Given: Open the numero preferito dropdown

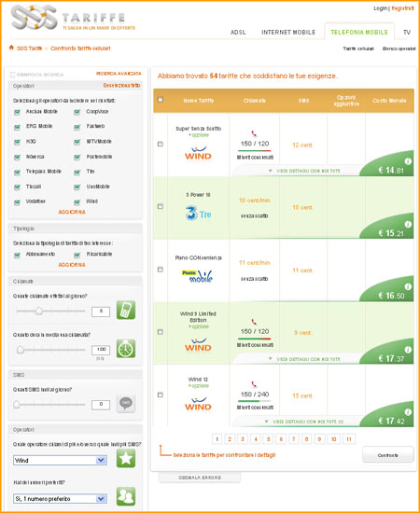Looking at the screenshot, I should pos(61,499).
